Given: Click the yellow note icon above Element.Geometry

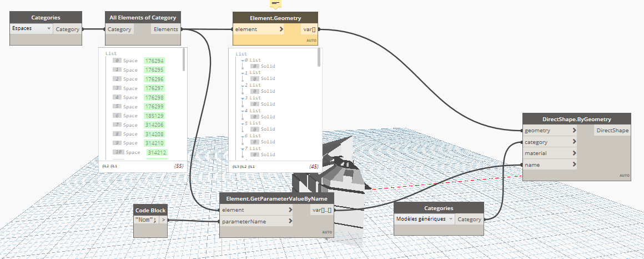Looking at the screenshot, I should point(275,4).
